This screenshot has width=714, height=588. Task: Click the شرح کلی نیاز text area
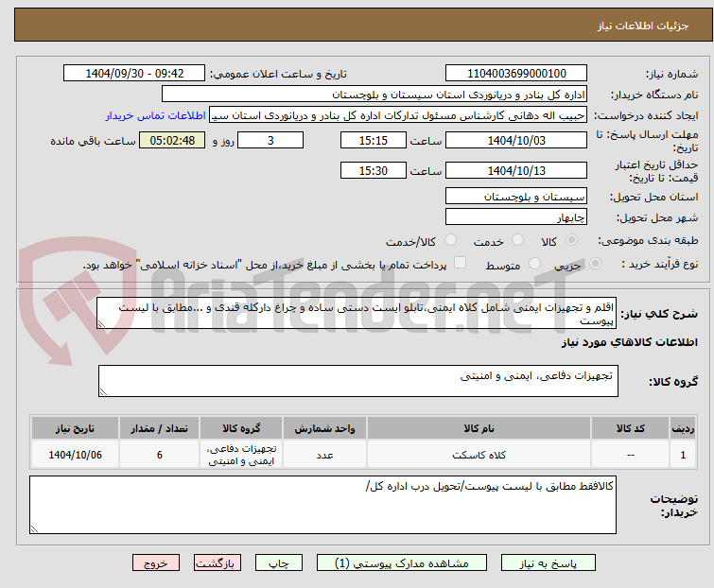click(x=357, y=313)
